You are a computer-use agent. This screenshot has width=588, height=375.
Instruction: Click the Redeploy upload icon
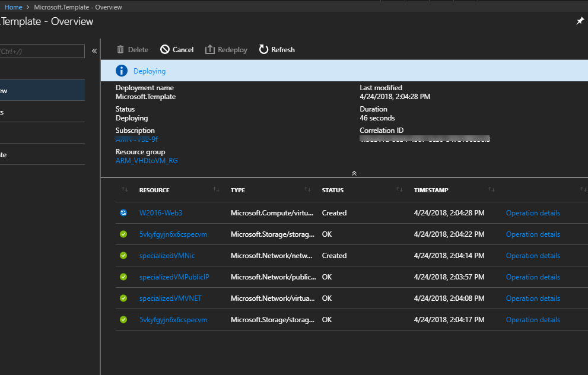(x=210, y=49)
